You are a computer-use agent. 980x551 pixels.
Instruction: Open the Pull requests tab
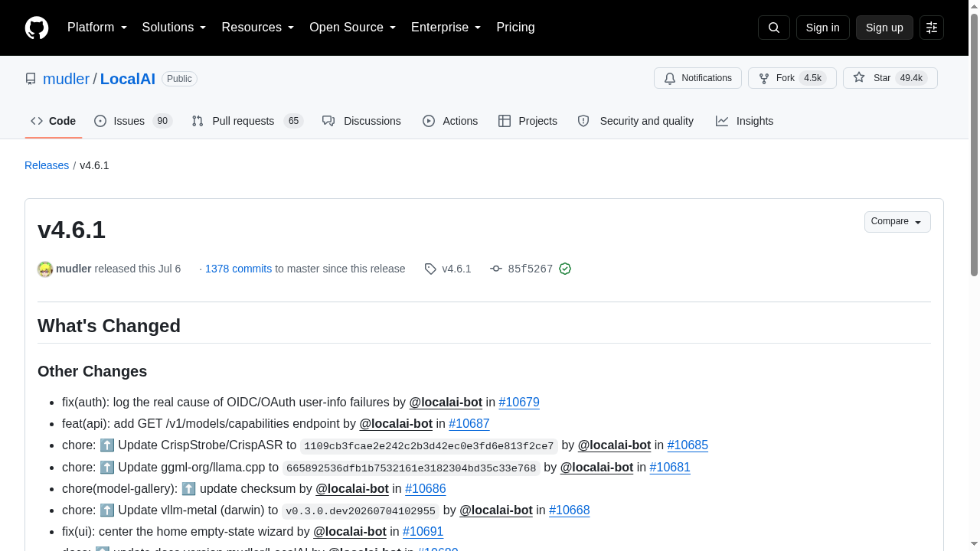[x=247, y=121]
